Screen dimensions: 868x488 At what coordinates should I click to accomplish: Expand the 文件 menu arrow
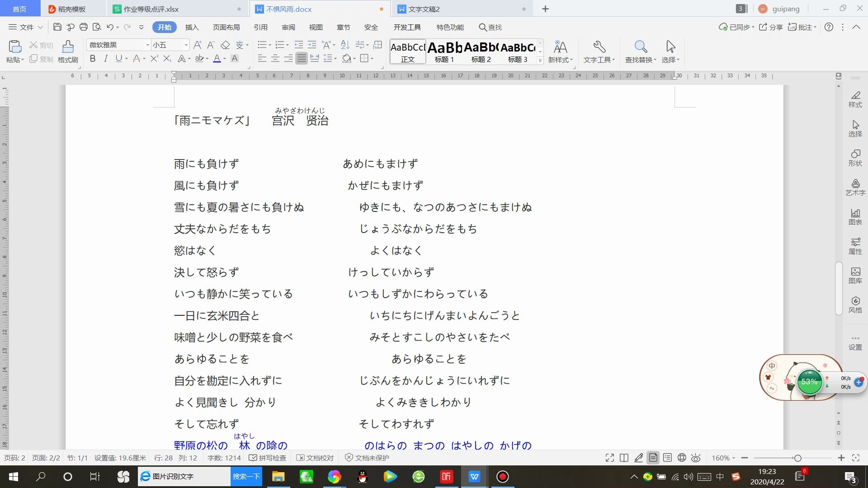tap(40, 27)
